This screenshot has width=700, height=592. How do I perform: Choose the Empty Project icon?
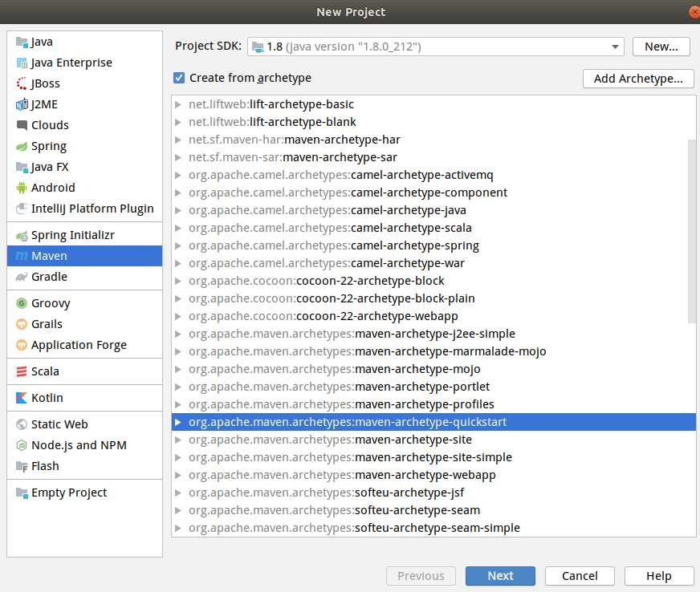point(22,493)
